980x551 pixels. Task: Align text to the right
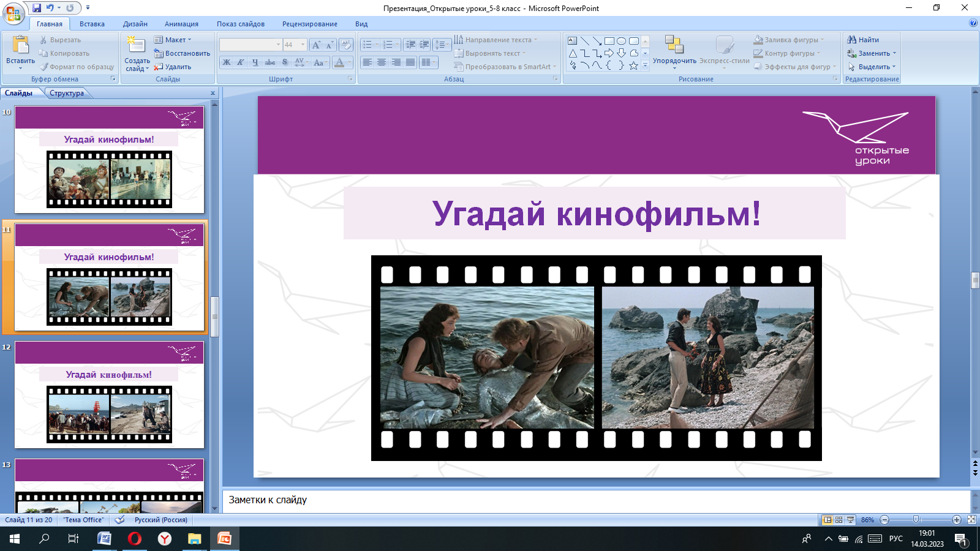coord(396,62)
